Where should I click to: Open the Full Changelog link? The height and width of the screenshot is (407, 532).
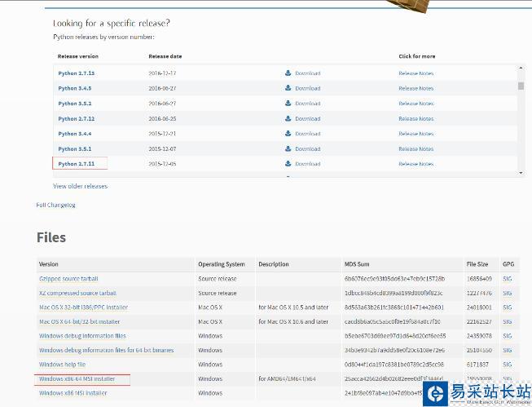tap(56, 206)
